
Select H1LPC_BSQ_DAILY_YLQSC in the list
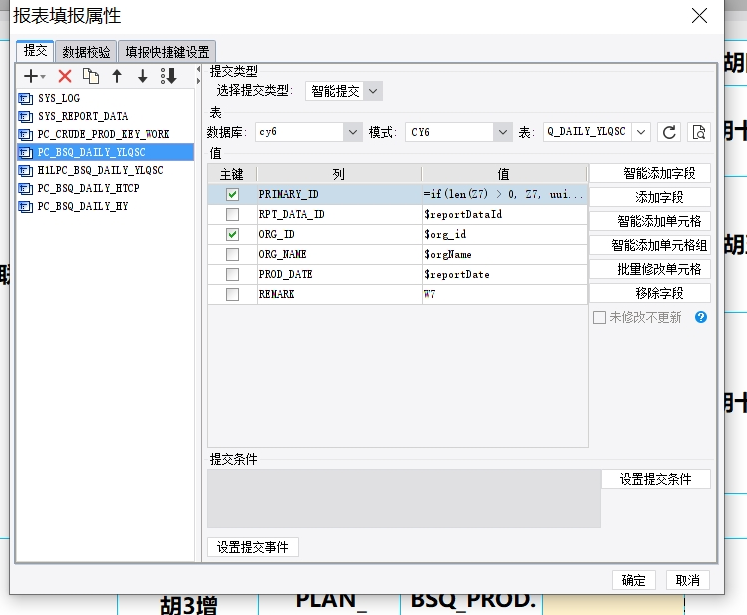point(105,171)
